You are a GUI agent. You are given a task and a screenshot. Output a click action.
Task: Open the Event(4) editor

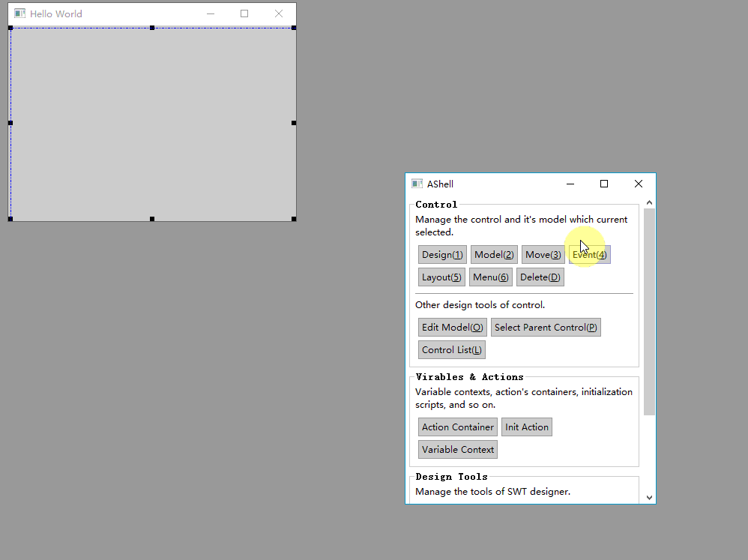click(590, 255)
